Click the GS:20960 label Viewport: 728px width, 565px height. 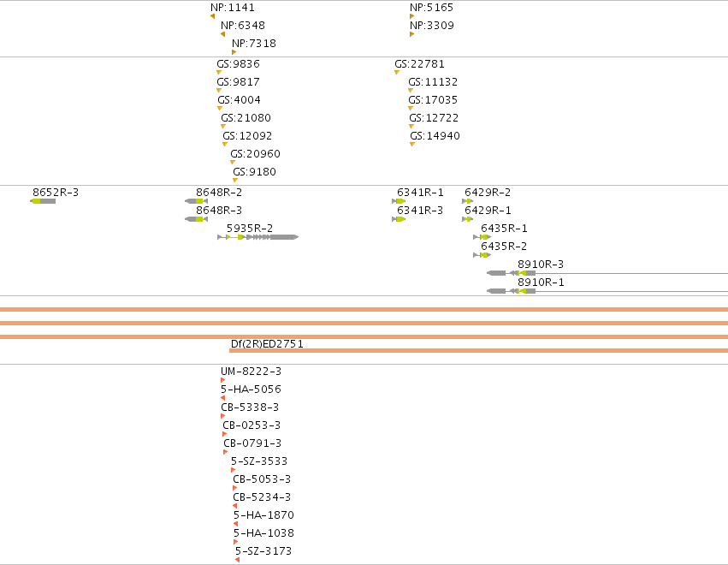coord(256,154)
